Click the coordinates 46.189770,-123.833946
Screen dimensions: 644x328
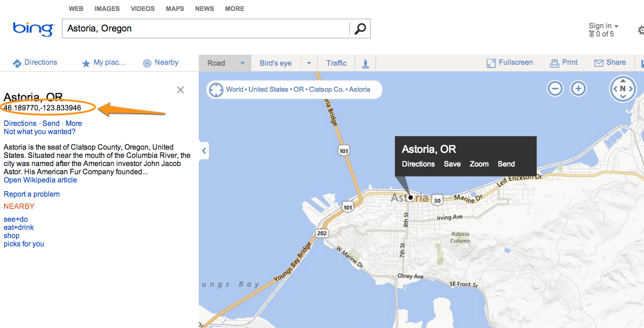pos(42,108)
